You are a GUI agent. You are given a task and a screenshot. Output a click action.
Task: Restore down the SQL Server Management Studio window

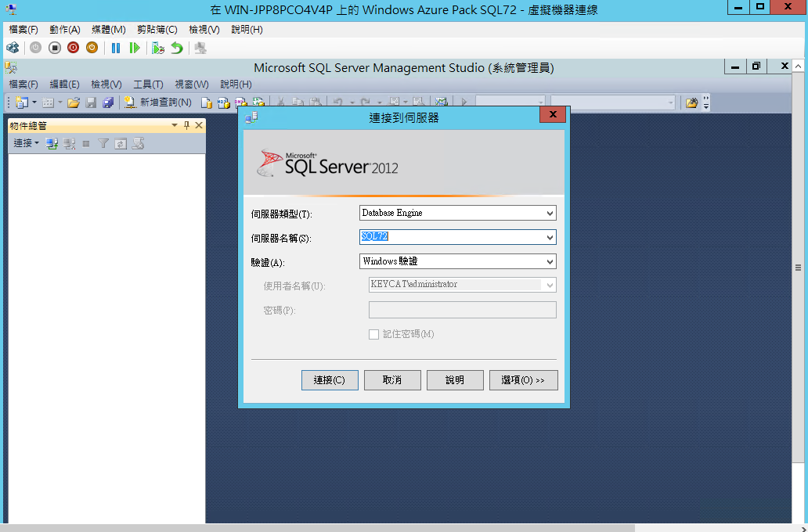[x=756, y=66]
